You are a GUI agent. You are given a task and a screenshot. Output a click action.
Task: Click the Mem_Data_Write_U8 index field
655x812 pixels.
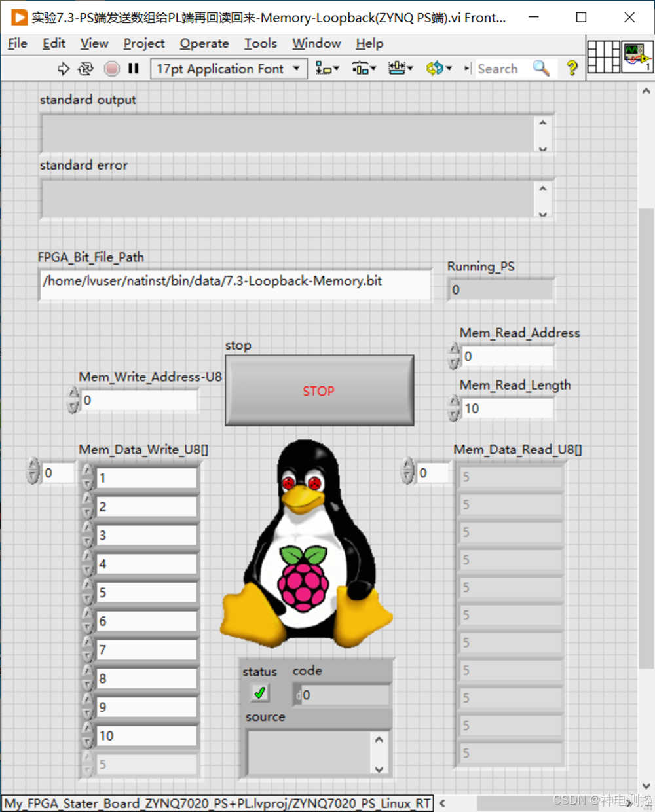[58, 473]
